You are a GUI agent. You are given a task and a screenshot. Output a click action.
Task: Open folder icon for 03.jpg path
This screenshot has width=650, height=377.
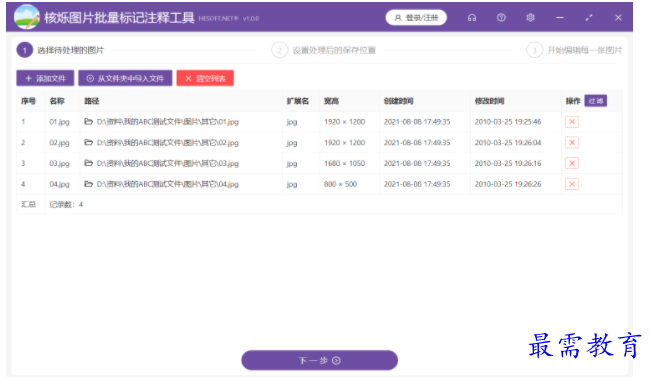tap(88, 163)
